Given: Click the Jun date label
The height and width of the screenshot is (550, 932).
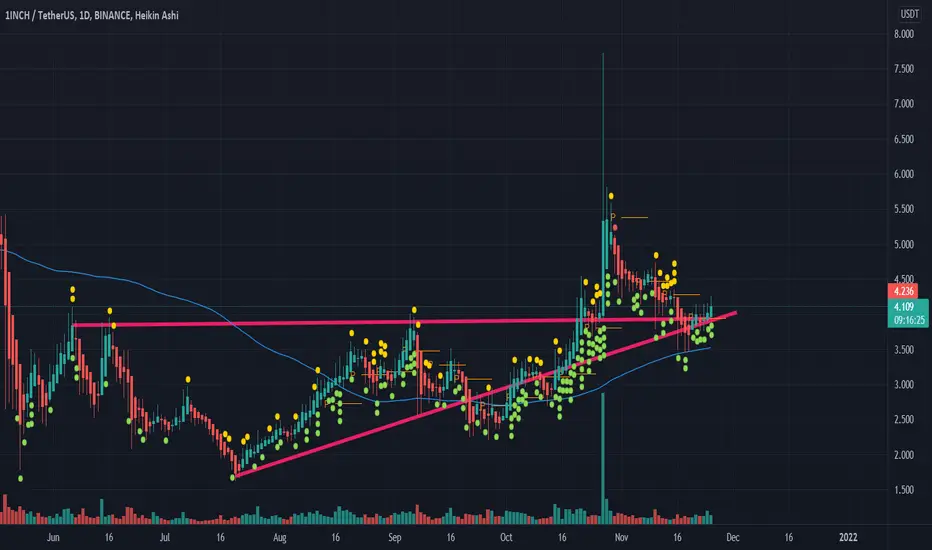Looking at the screenshot, I should click(x=53, y=538).
